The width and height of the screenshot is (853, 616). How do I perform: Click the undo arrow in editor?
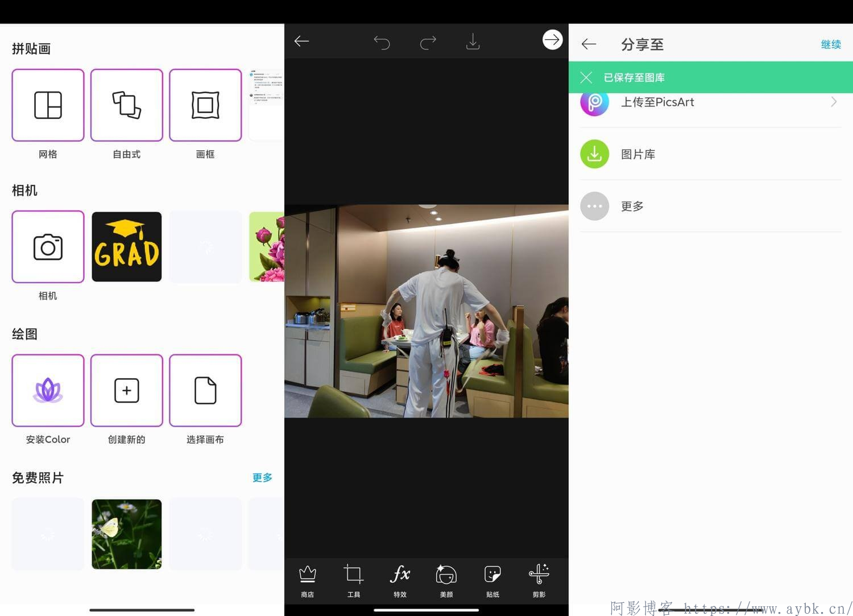[382, 42]
